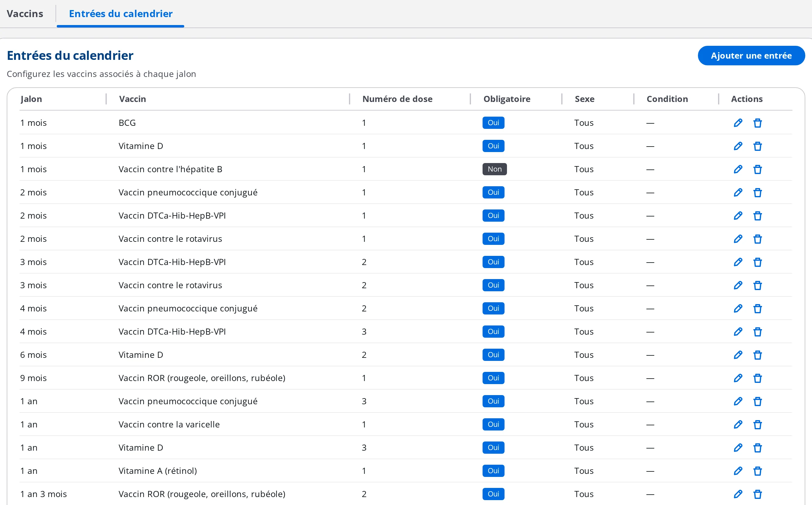Edit the hépatite B vaccine entry

tap(738, 169)
